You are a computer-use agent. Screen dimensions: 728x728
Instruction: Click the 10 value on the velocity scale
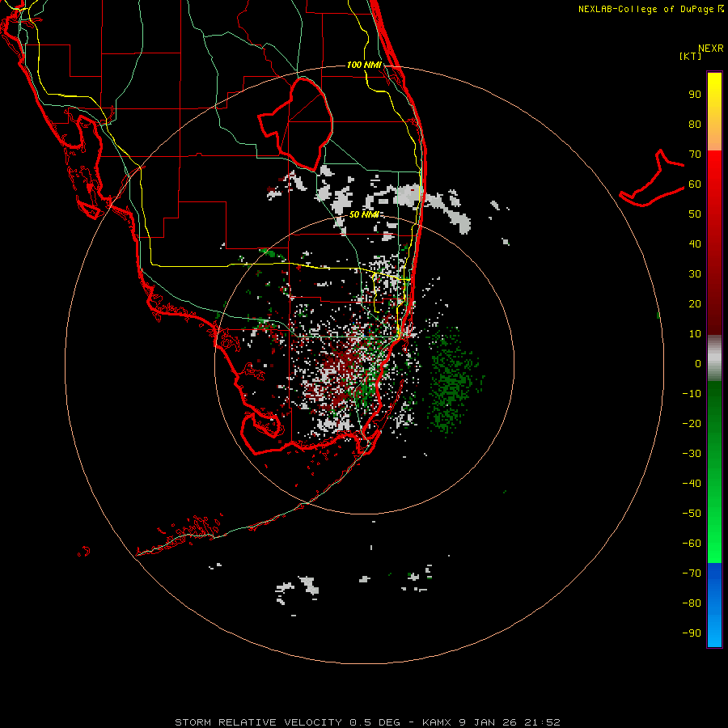(x=695, y=334)
